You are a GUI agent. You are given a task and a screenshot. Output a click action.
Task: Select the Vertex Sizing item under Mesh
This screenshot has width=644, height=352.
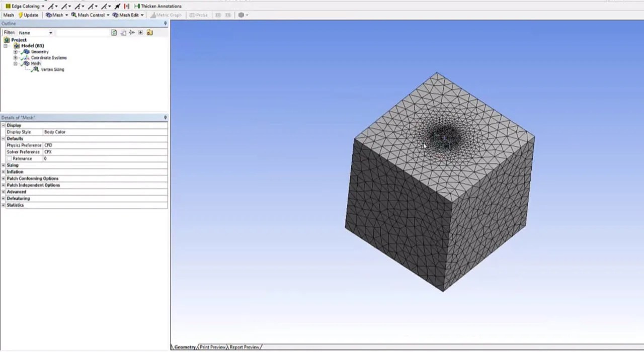52,69
